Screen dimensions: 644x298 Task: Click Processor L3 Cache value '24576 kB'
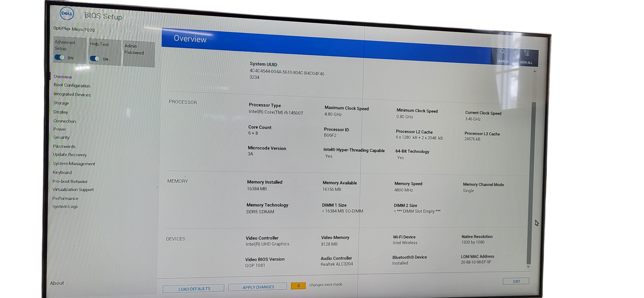tap(472, 139)
